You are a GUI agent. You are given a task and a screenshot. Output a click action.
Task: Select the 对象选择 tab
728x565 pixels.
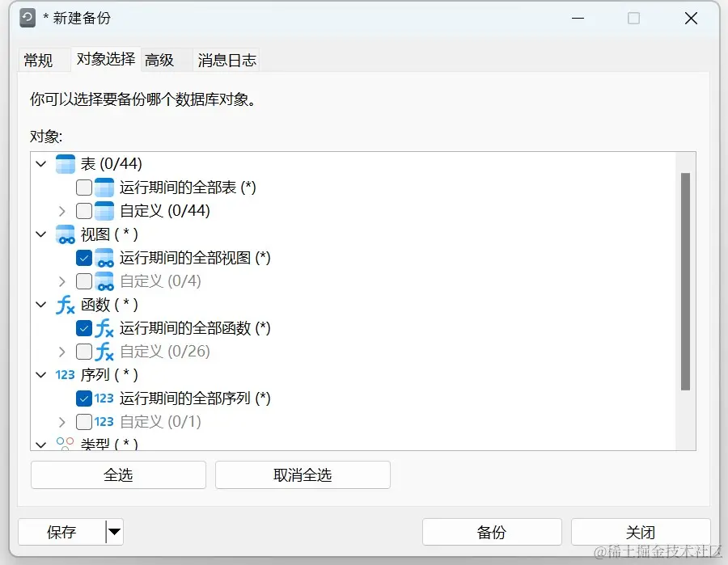106,59
